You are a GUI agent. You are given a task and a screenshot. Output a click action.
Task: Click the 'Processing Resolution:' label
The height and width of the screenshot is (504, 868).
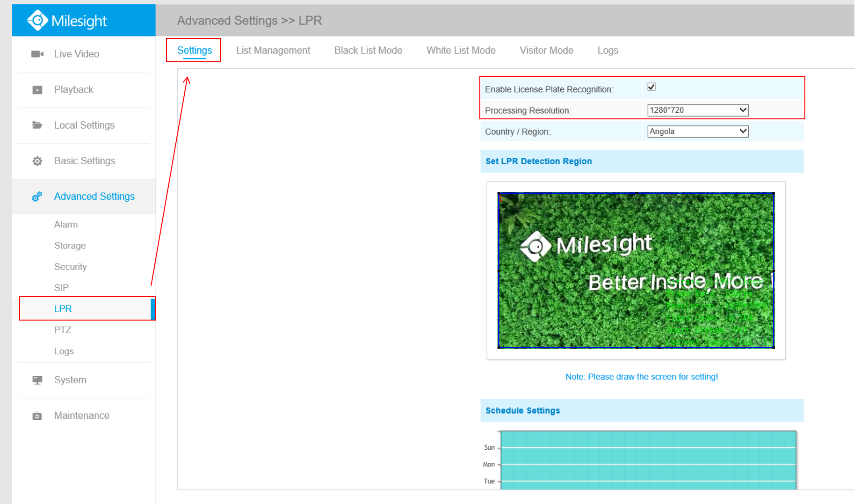click(x=528, y=110)
